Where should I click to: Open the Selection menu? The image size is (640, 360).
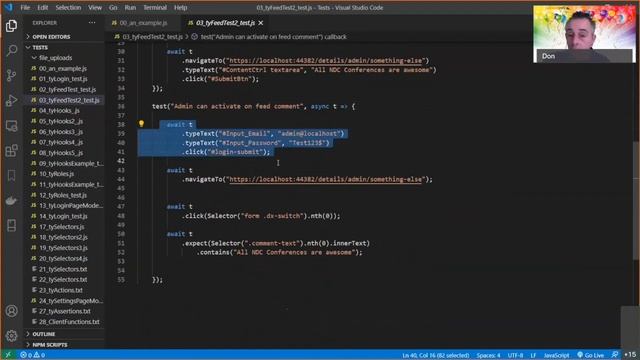(x=68, y=7)
